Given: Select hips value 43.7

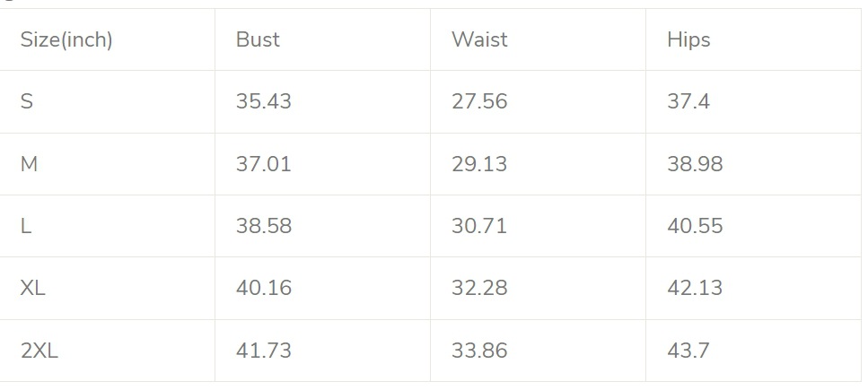Looking at the screenshot, I should pyautogui.click(x=688, y=351).
